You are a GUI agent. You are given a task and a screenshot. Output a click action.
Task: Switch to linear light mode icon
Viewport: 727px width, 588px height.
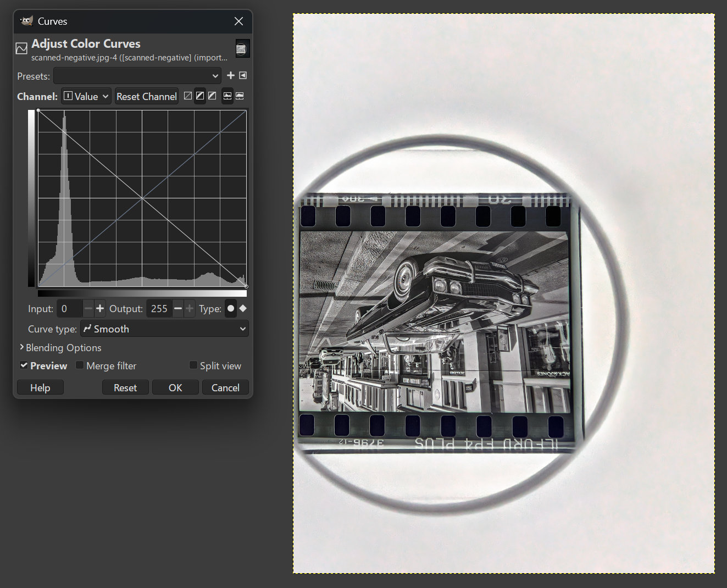[x=188, y=96]
